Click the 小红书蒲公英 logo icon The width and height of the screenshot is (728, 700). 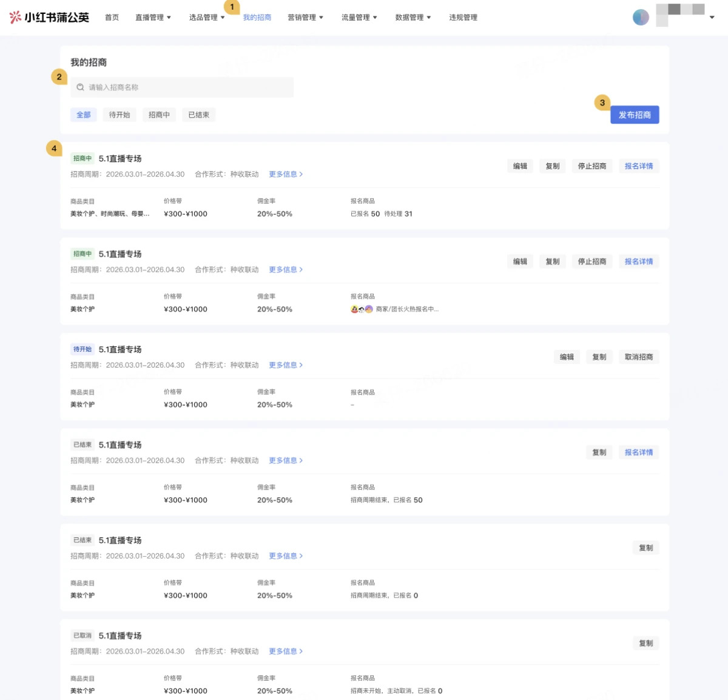16,17
